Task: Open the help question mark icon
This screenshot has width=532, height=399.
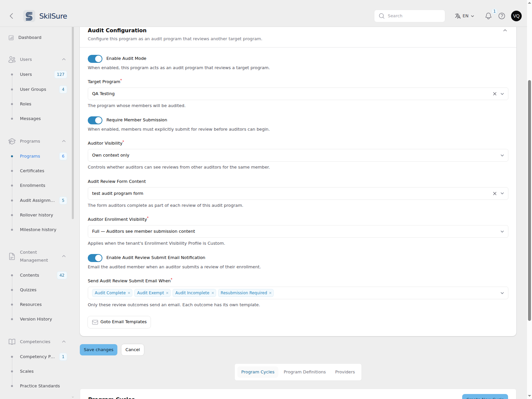Action: tap(502, 16)
